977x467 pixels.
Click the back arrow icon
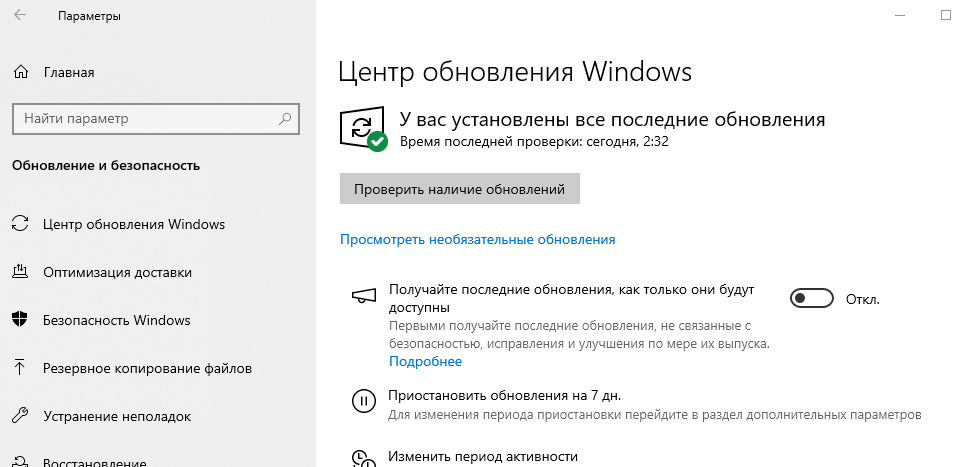tap(20, 16)
